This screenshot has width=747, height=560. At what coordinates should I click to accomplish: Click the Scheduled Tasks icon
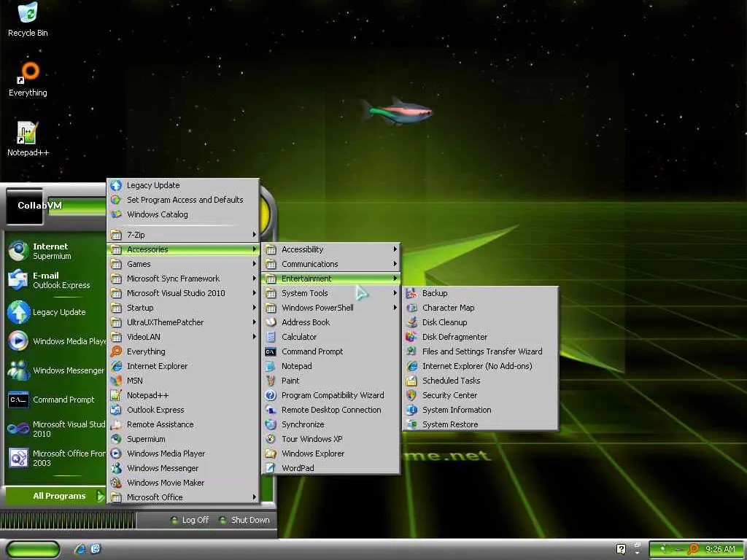[411, 381]
